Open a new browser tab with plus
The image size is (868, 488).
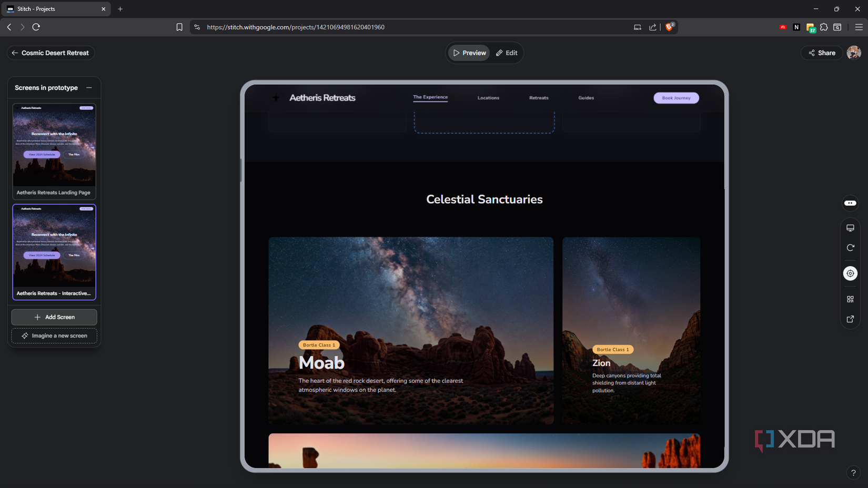tap(120, 9)
